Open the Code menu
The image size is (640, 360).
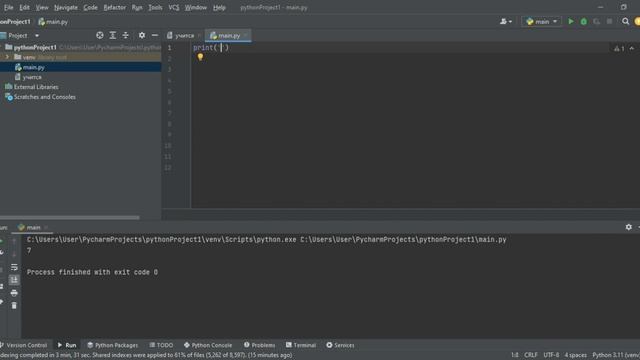pos(90,7)
